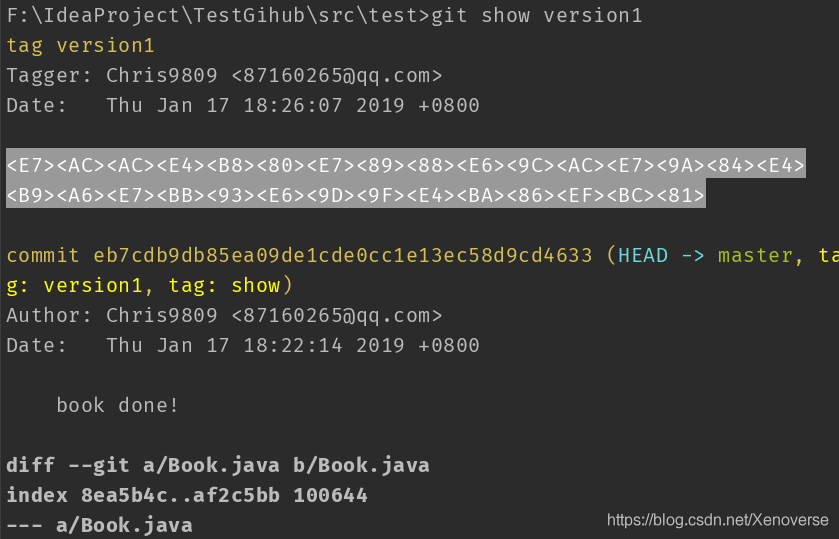Click the blog.csdn.net/Xenoverse watermark link

point(718,520)
